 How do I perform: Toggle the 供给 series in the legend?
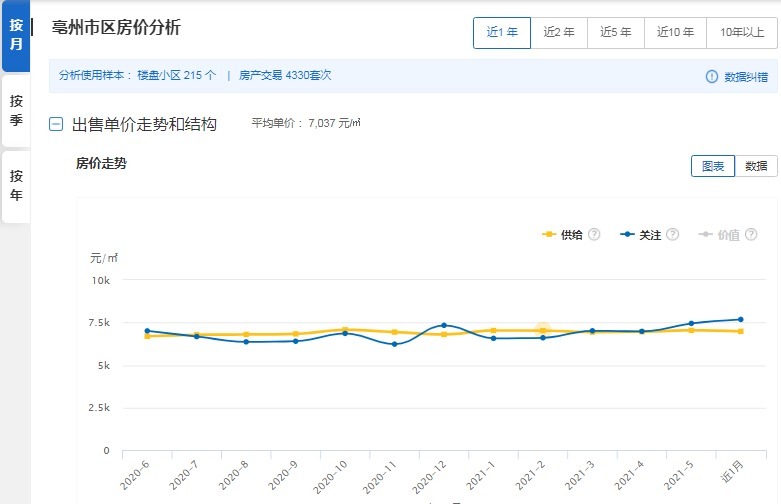[563, 235]
